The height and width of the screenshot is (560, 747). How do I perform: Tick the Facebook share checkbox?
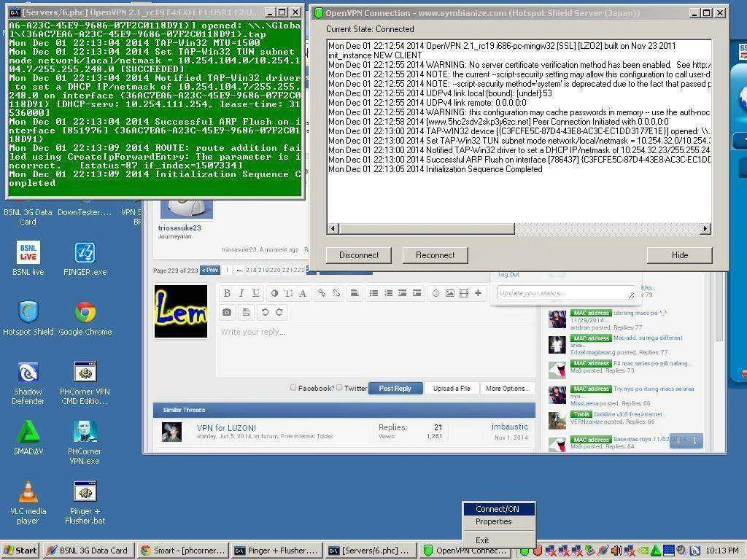[x=293, y=388]
